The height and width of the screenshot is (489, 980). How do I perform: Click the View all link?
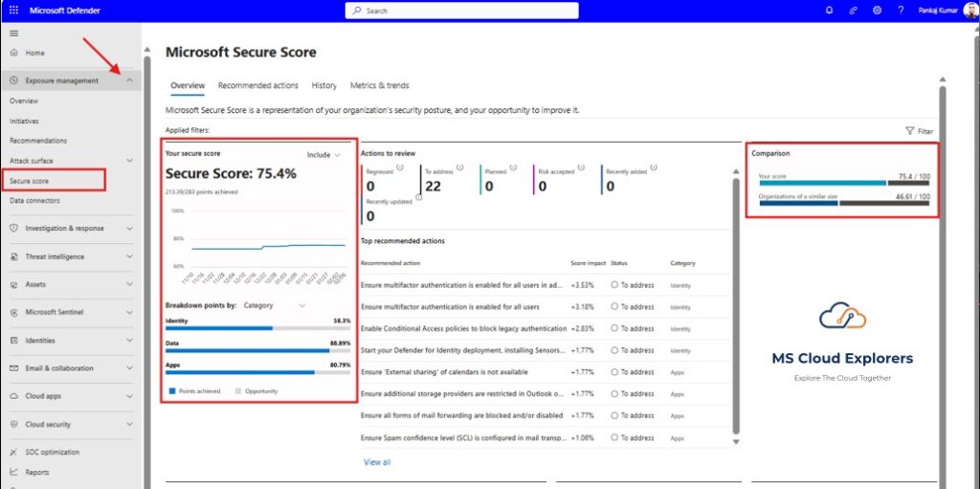point(377,463)
